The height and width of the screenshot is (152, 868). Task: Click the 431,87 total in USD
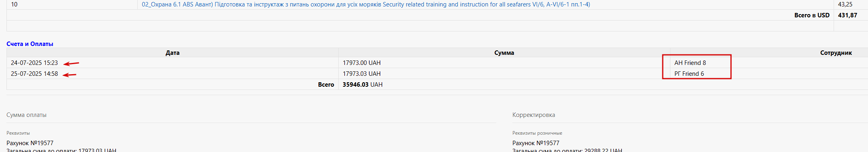[847, 15]
